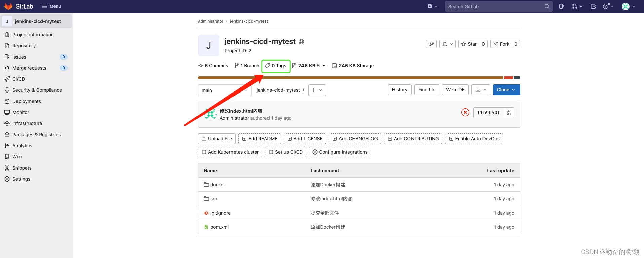Screen dimensions: 644x258
Task: Click the History button
Action: (400, 90)
